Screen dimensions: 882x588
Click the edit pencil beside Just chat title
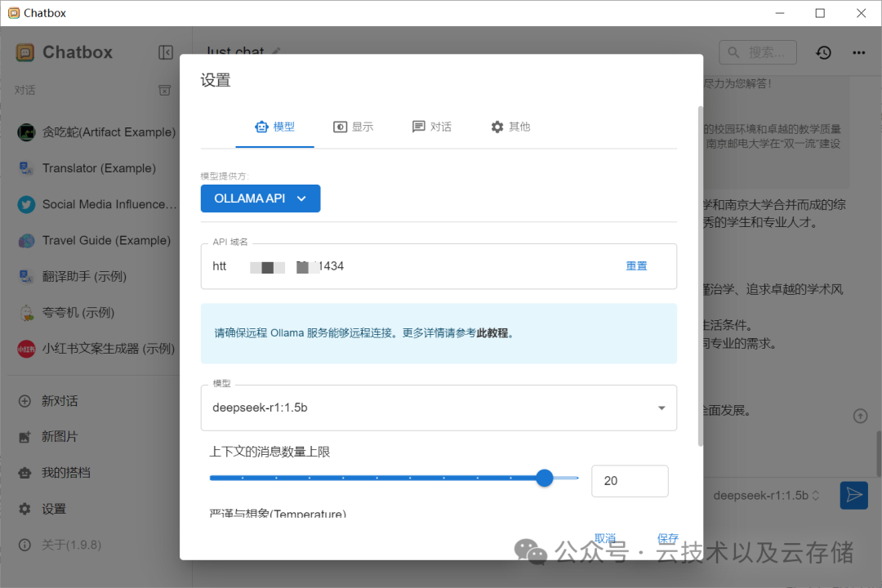pos(276,51)
